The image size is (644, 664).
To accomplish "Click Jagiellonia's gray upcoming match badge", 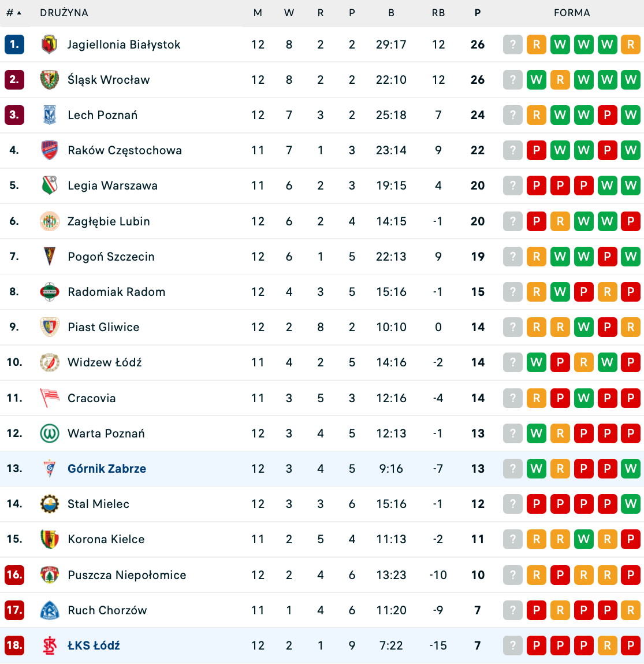I will pyautogui.click(x=513, y=44).
